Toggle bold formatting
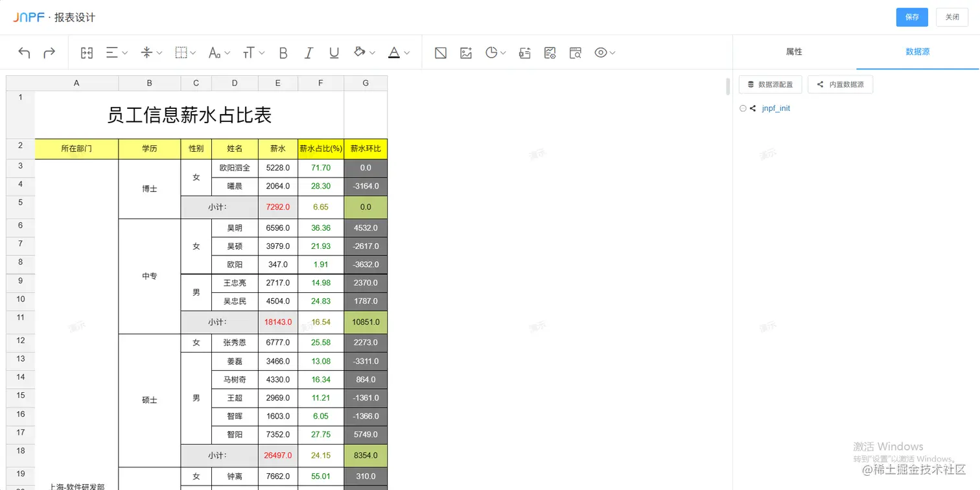The width and height of the screenshot is (980, 490). [x=283, y=52]
